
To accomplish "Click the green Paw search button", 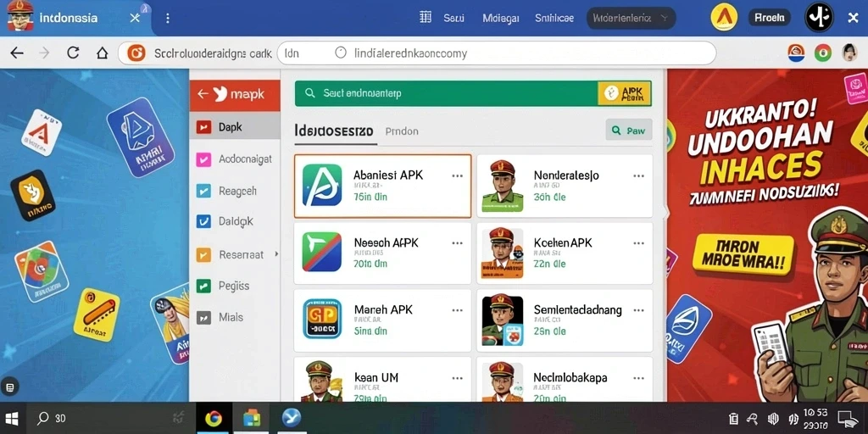I will click(x=629, y=131).
